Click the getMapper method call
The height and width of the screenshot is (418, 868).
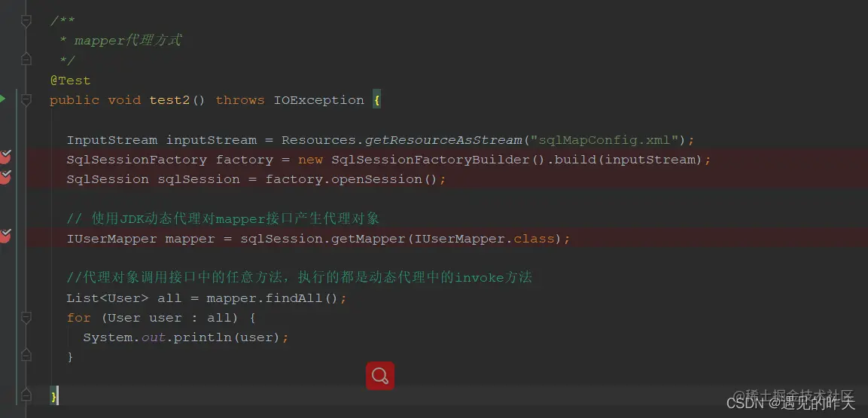369,240
